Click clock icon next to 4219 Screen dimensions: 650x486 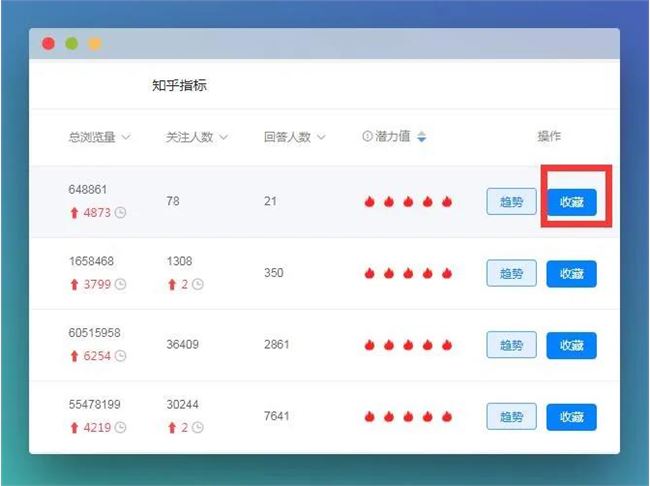tap(120, 428)
